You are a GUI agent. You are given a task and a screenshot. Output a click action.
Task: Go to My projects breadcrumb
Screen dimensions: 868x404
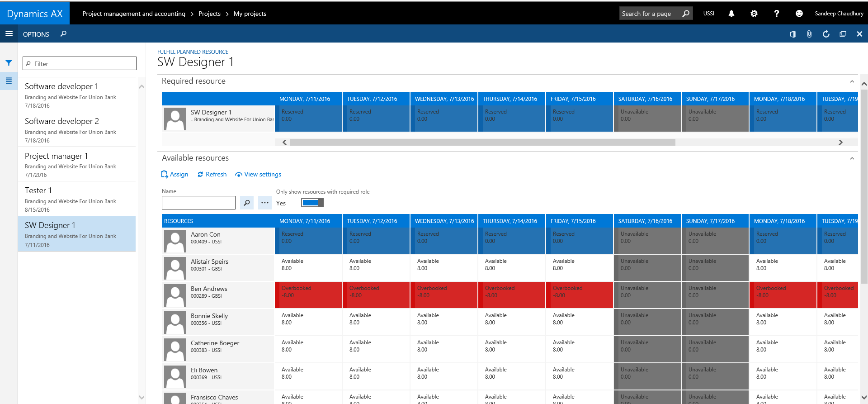(250, 14)
